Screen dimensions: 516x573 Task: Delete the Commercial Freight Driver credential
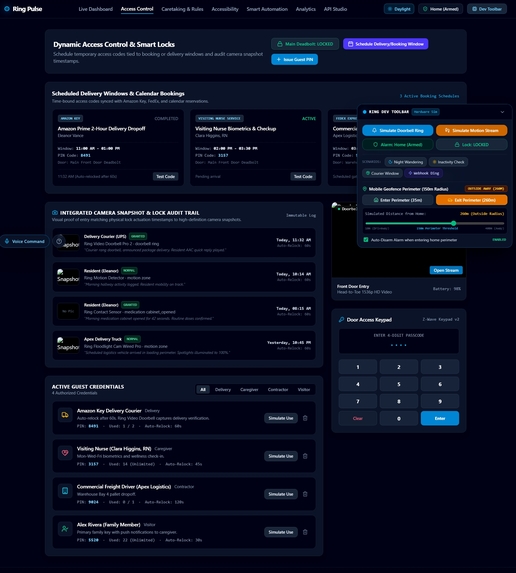pos(305,494)
